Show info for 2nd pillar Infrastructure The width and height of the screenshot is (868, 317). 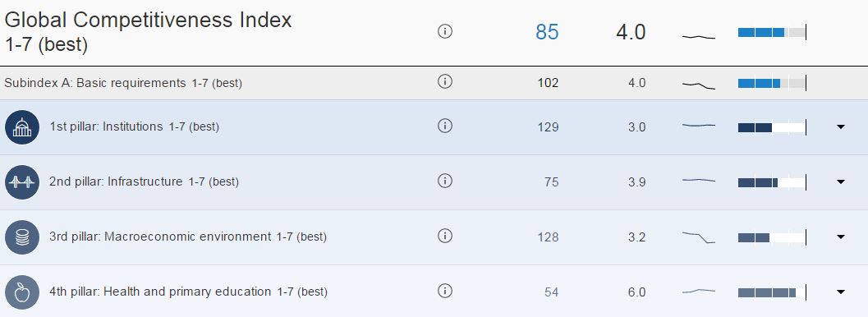pyautogui.click(x=445, y=181)
